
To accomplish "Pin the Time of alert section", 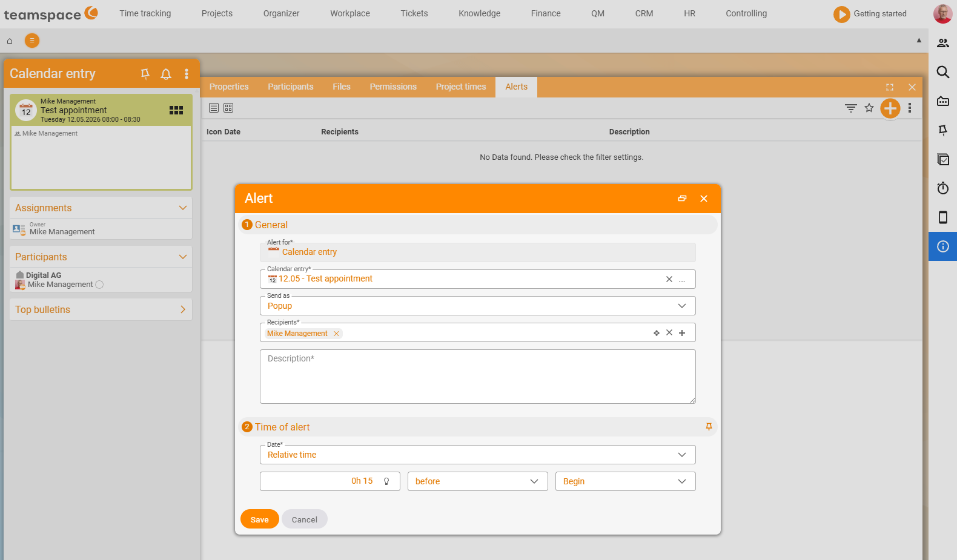I will (x=709, y=427).
